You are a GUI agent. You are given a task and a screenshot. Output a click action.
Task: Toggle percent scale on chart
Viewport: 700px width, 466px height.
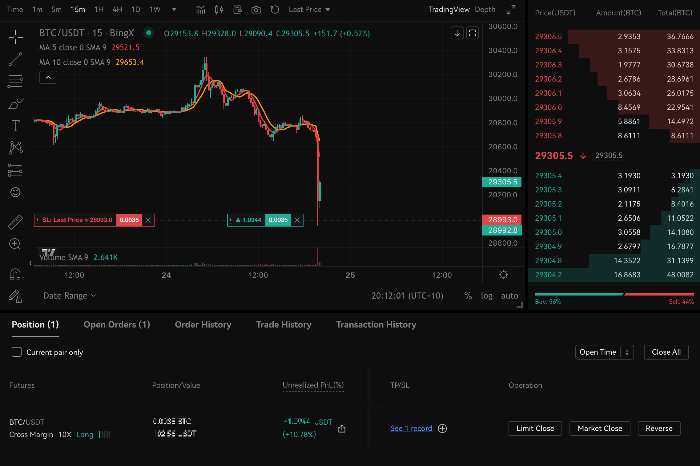pos(468,296)
